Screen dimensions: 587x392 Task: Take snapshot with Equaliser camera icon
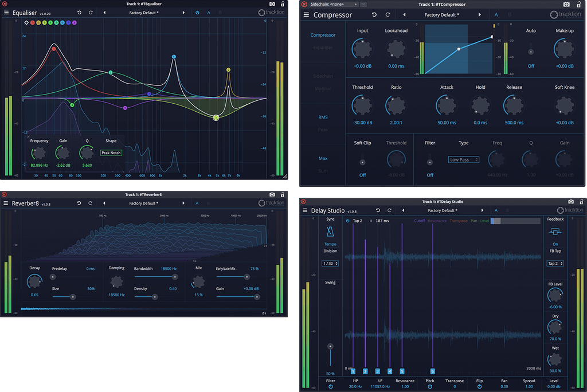click(x=272, y=4)
